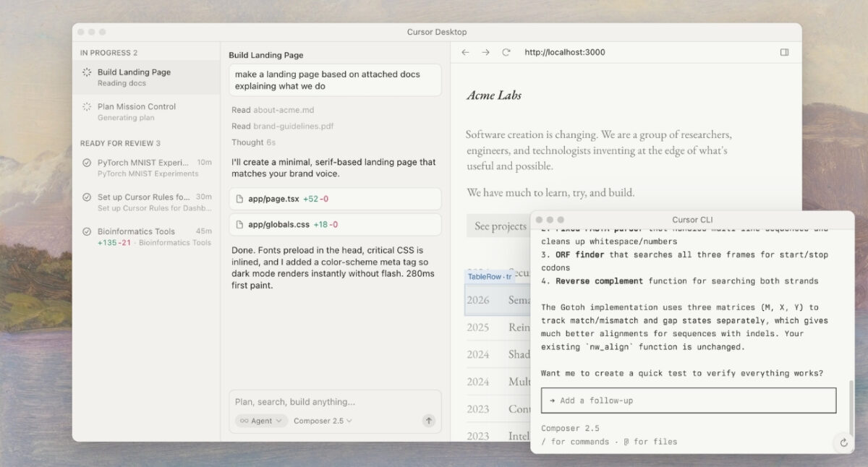The image size is (868, 467).
Task: Click the browser back arrow
Action: tap(465, 52)
